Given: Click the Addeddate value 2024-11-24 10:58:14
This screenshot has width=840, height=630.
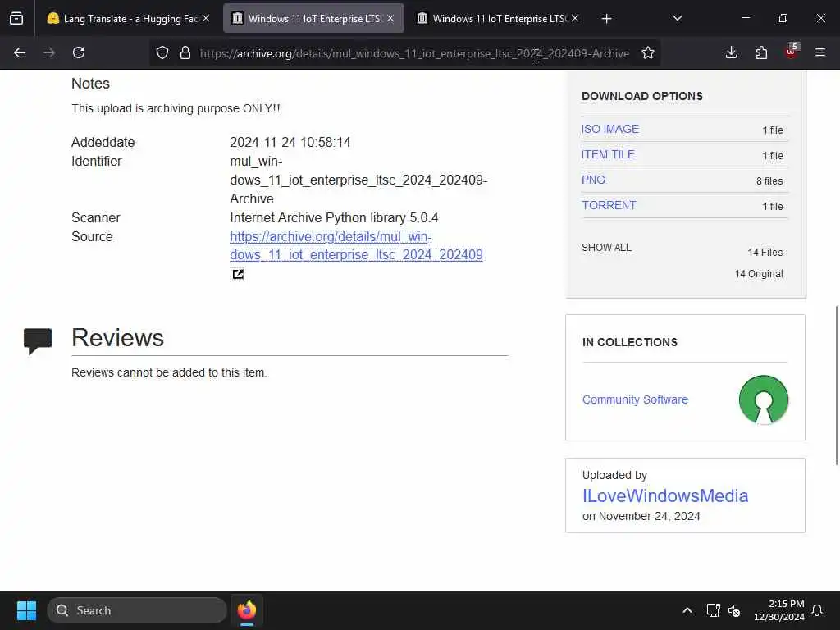Looking at the screenshot, I should tap(290, 143).
